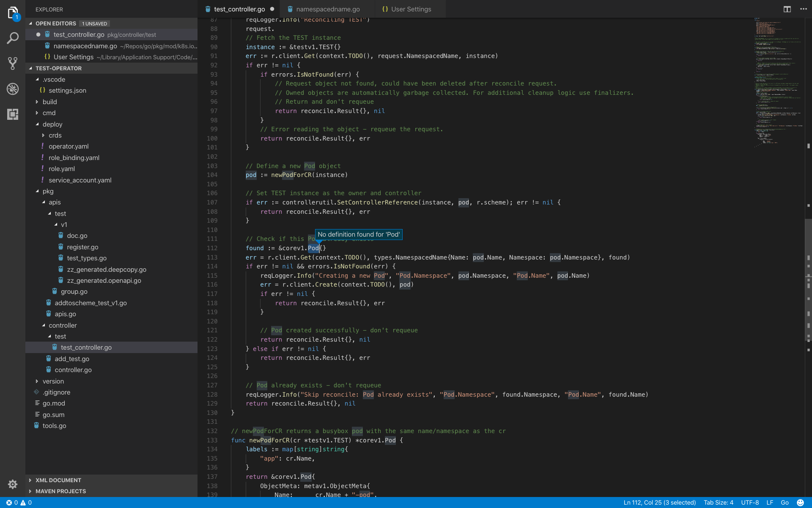
Task: Open the More Actions ellipsis menu
Action: click(x=803, y=9)
